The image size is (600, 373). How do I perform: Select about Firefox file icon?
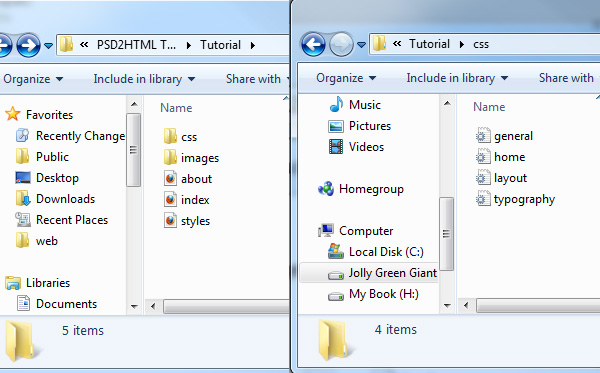pyautogui.click(x=170, y=178)
